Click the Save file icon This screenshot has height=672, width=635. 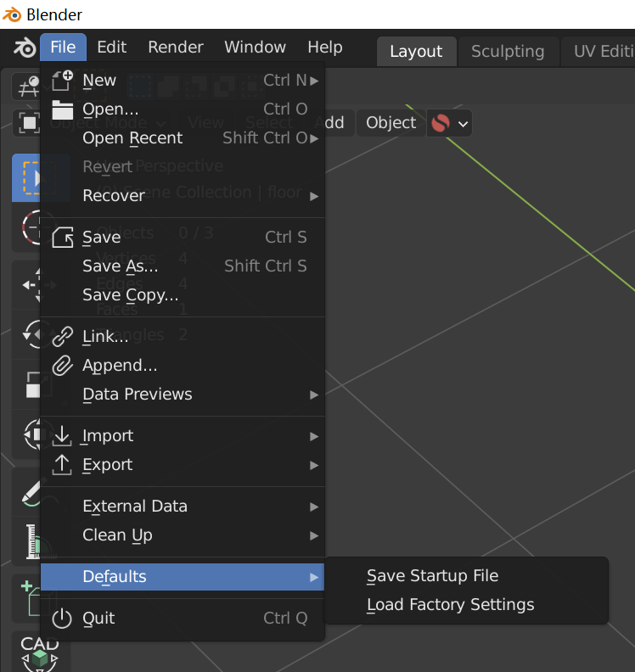click(x=62, y=238)
